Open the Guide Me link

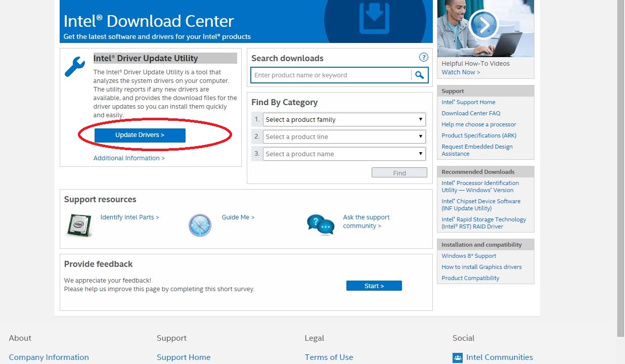click(x=238, y=217)
